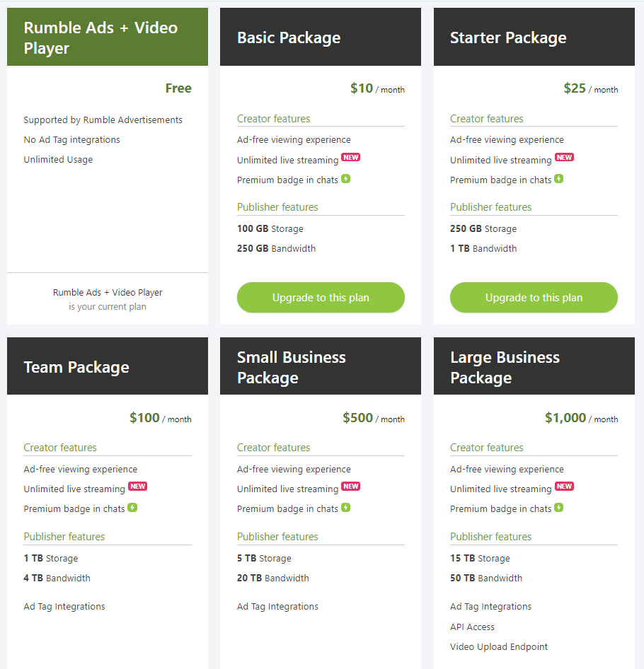
Task: Click the NEW badge in Small Business Package
Action: tap(350, 486)
